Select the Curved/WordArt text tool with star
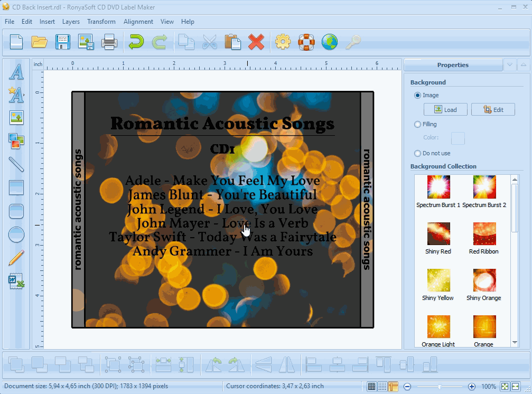 point(16,95)
